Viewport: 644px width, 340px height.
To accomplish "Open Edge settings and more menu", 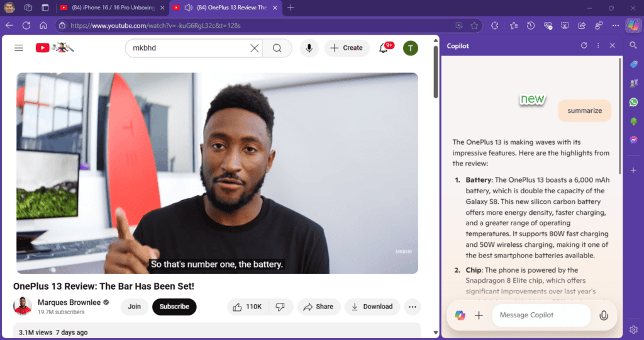I will (615, 25).
